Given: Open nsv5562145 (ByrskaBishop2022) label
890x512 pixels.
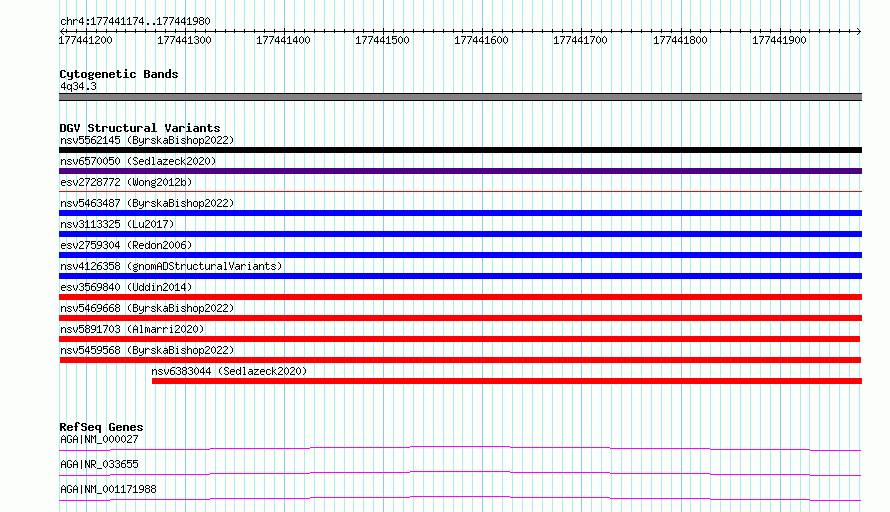Looking at the screenshot, I should 147,140.
